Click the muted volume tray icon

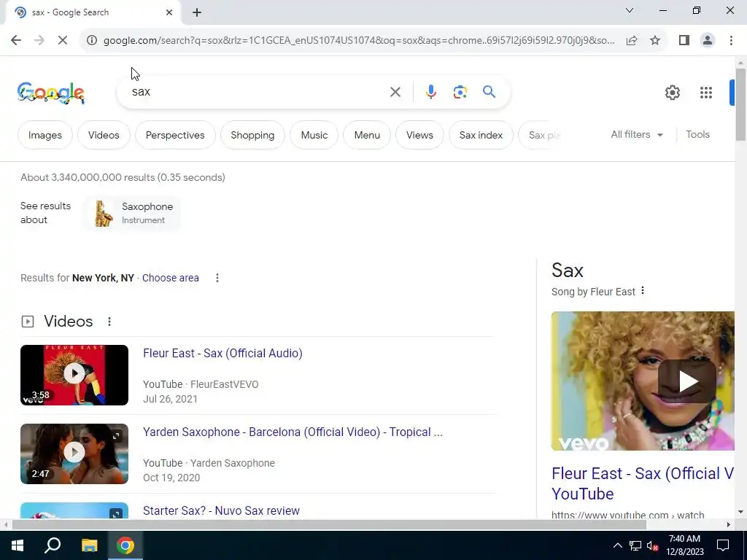tap(652, 545)
